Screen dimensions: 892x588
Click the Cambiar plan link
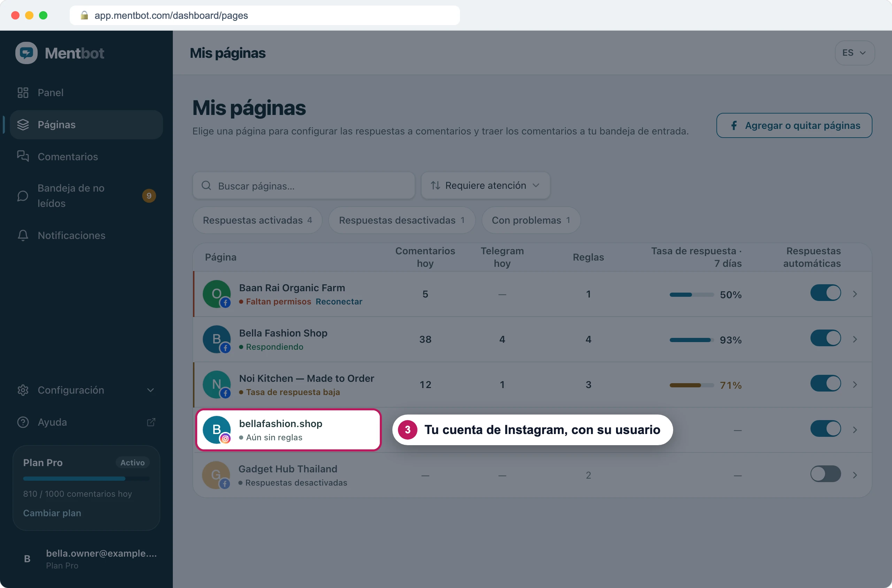tap(52, 513)
